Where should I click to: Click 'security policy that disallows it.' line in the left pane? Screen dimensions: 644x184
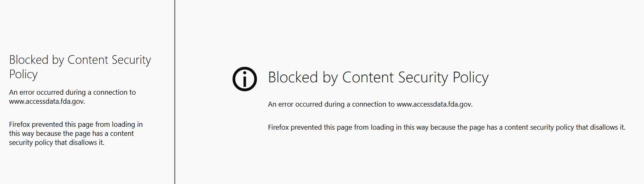pos(57,143)
